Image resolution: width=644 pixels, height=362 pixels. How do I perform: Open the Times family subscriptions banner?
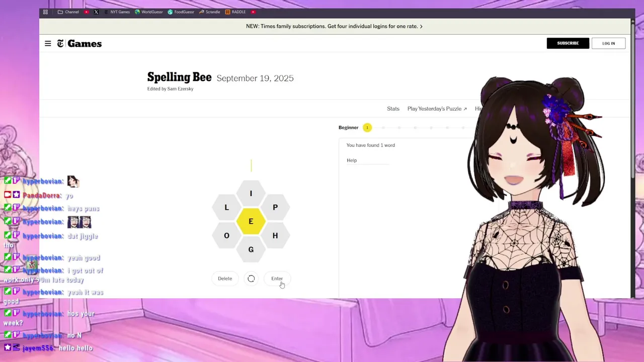[x=334, y=26]
